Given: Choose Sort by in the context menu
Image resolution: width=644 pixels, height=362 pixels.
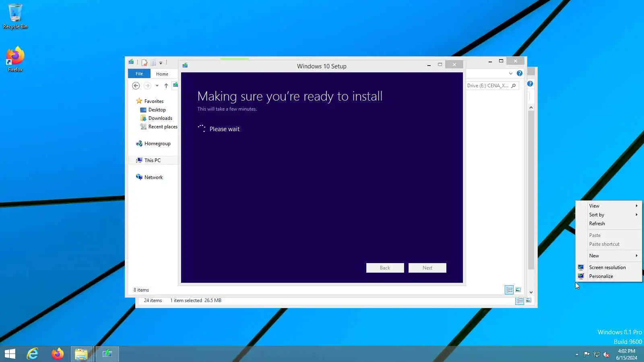Looking at the screenshot, I should (x=609, y=214).
